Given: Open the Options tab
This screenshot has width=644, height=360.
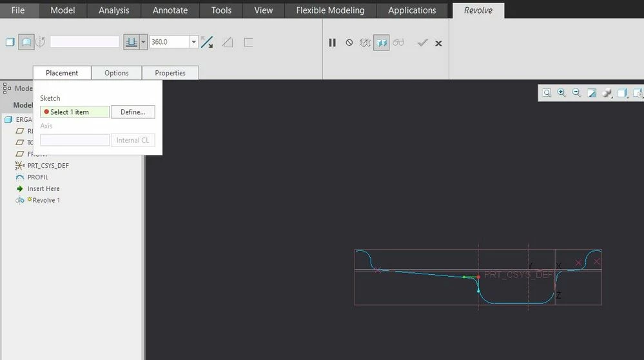Looking at the screenshot, I should 117,73.
